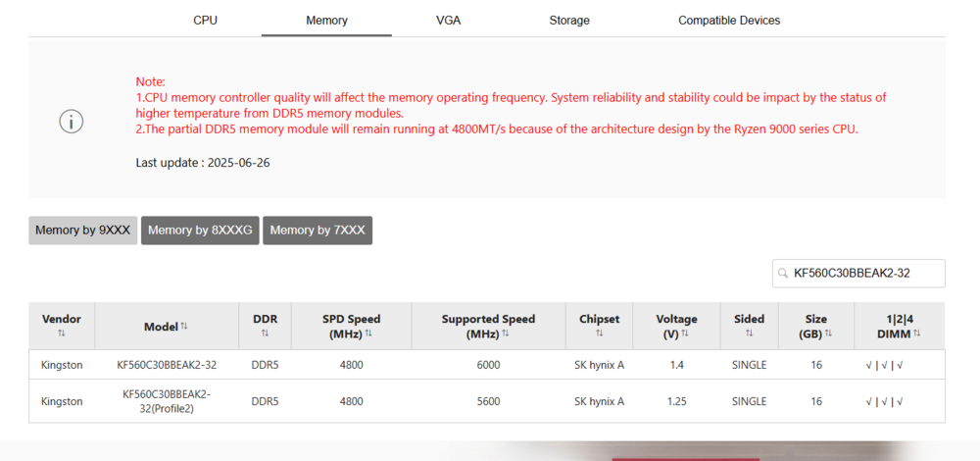Switch to the CPU tab
This screenshot has height=461, width=980.
(206, 20)
